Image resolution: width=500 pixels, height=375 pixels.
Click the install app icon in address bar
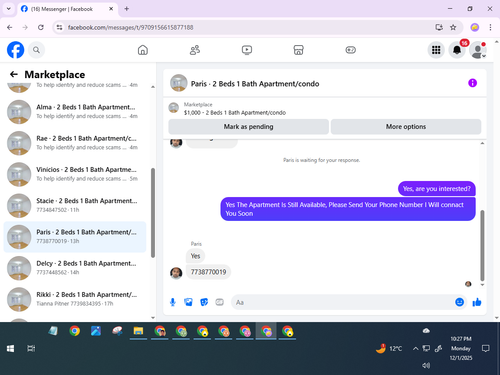(439, 27)
